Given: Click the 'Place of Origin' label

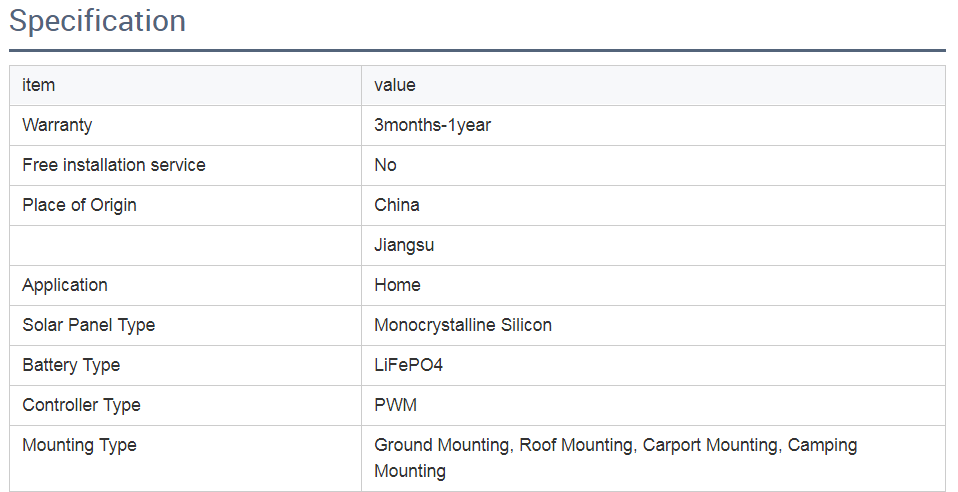Looking at the screenshot, I should pyautogui.click(x=79, y=205).
